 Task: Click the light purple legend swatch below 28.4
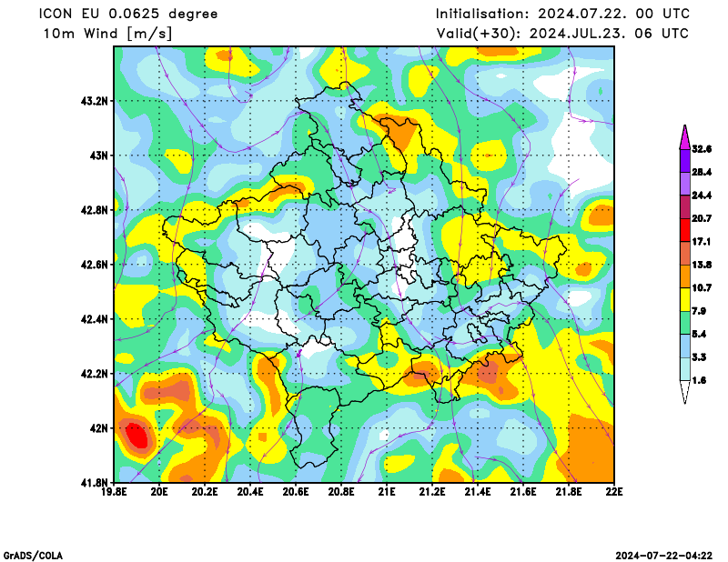(x=685, y=184)
